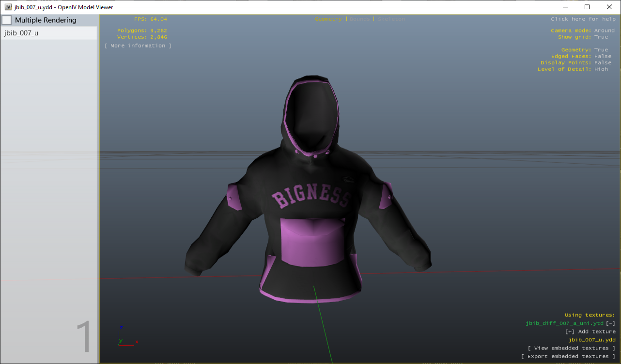Screen dimensions: 621x364
Task: Select jbib_007_u in the model list
Action: point(22,32)
